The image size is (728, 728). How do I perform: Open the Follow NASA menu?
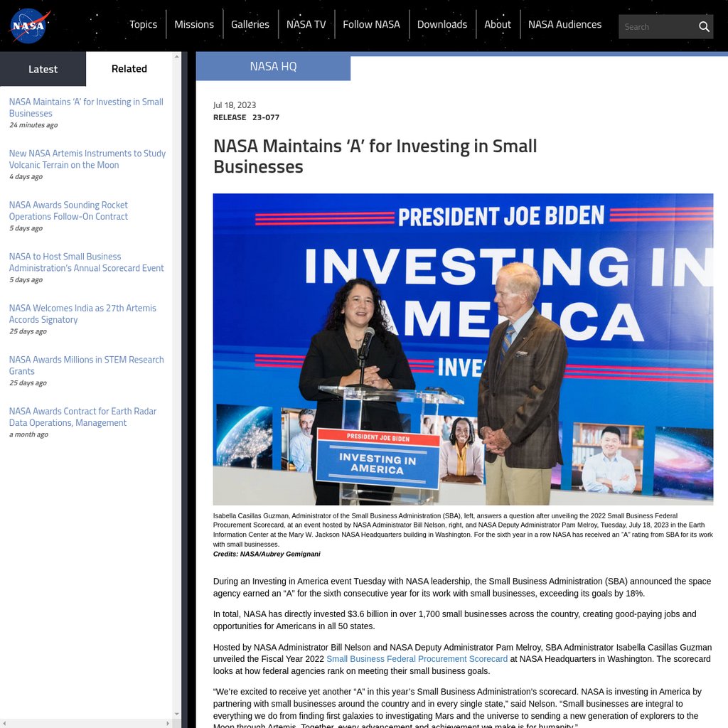371,24
